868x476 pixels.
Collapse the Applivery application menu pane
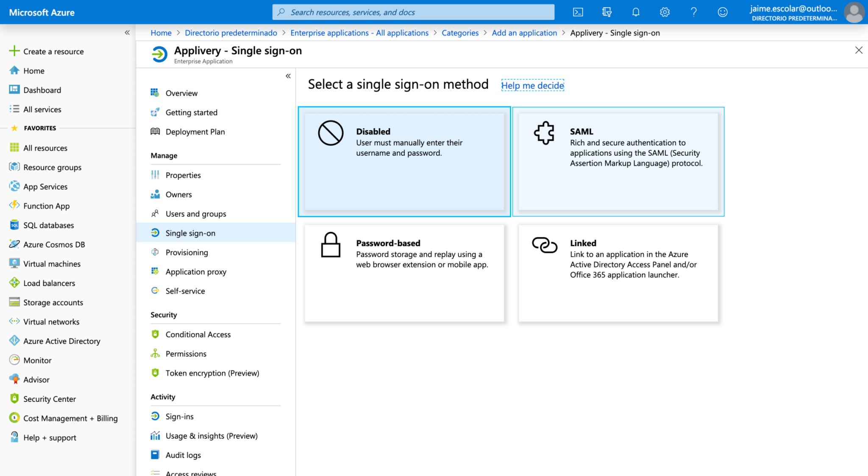[288, 76]
